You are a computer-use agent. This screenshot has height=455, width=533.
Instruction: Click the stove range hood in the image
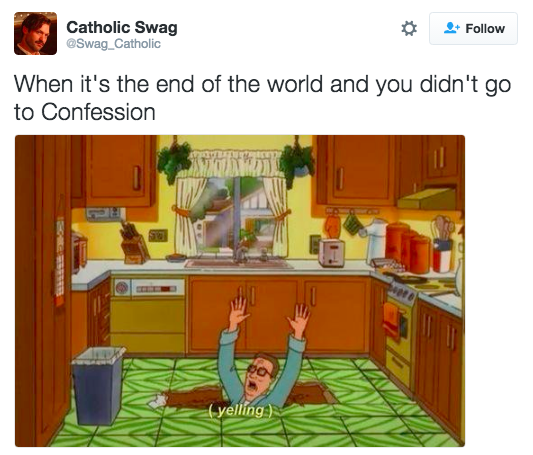tap(427, 199)
